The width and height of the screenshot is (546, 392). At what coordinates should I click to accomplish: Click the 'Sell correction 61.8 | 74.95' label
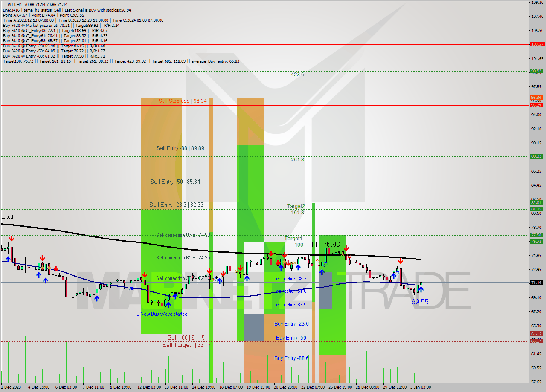point(183,258)
